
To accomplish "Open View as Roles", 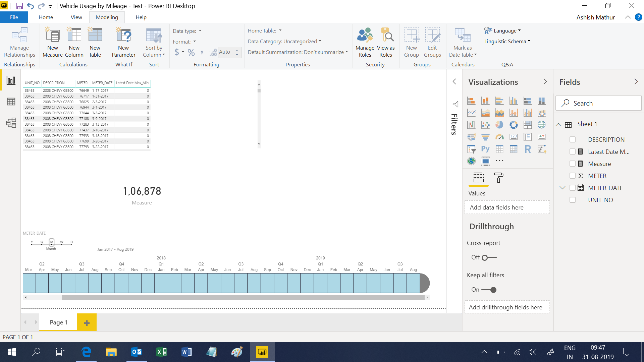I will click(x=386, y=43).
